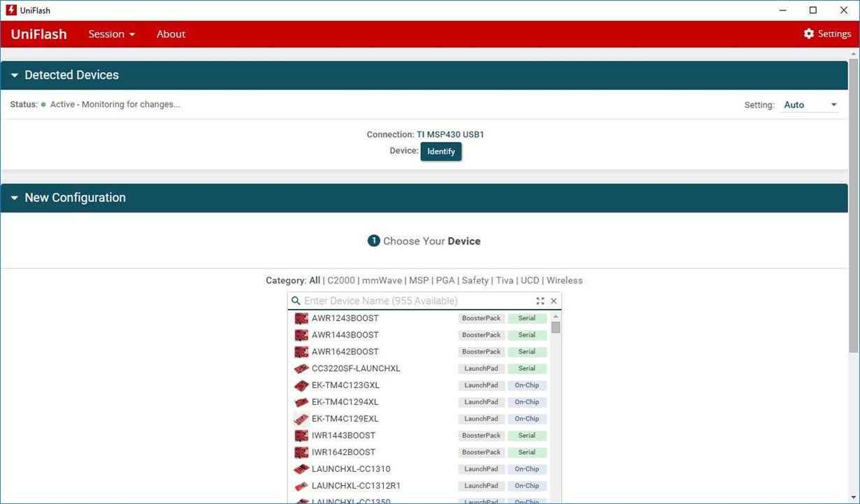Select IWR1443BOOST device name
The width and height of the screenshot is (860, 504).
(343, 435)
